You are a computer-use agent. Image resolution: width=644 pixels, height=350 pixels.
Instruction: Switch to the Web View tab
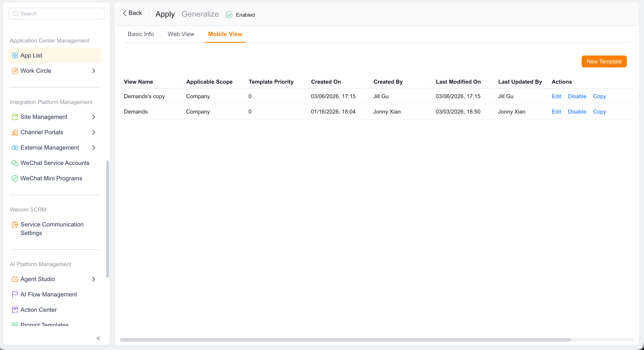181,34
